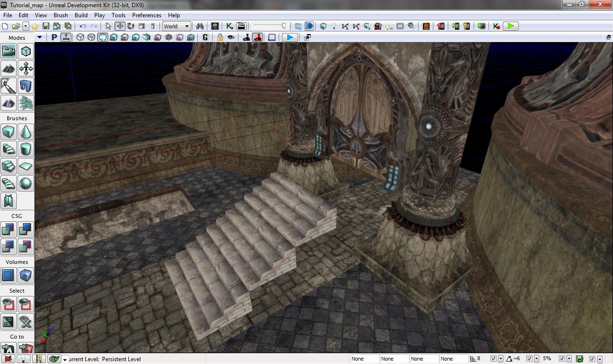613x364 pixels.
Task: Toggle the viewport lock padlock icon
Action: tap(220, 37)
